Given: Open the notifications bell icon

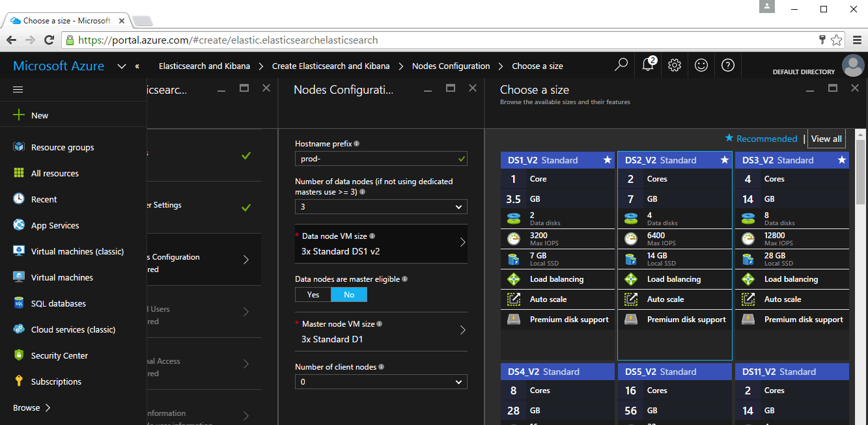Looking at the screenshot, I should click(648, 65).
